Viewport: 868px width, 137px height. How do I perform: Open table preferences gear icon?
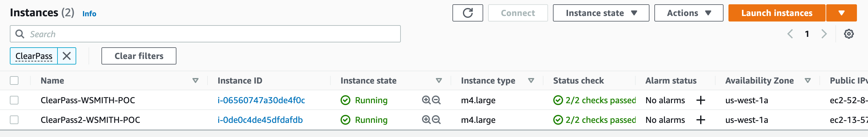pos(848,34)
